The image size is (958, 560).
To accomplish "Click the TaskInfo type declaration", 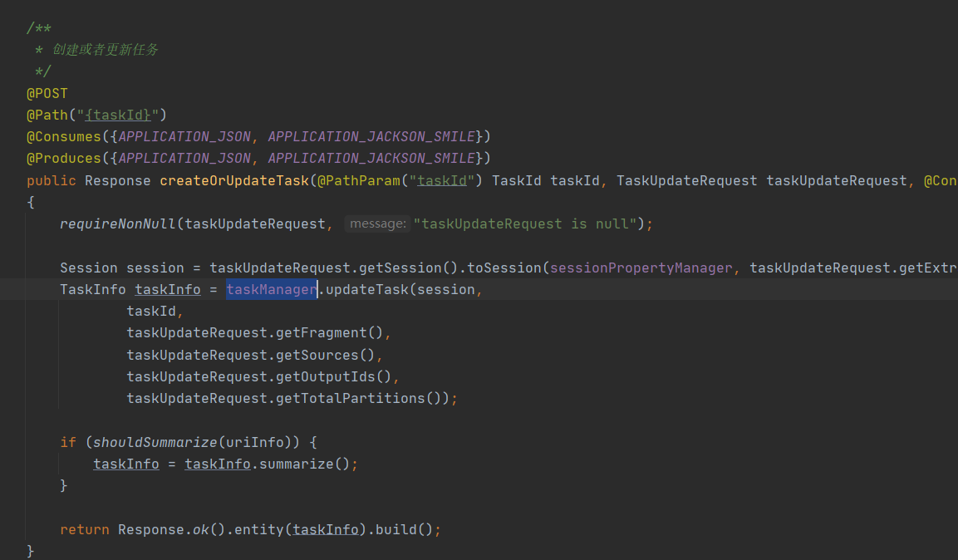I will pyautogui.click(x=93, y=289).
